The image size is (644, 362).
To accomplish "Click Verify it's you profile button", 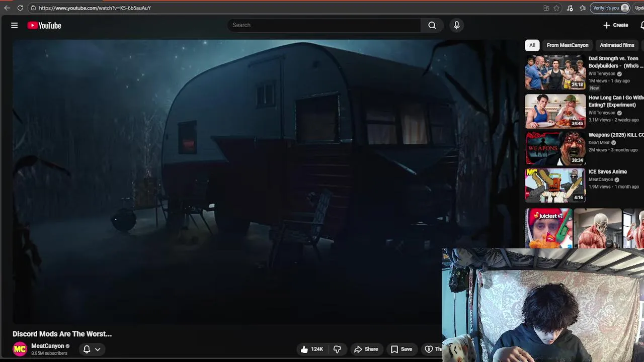I will point(610,8).
